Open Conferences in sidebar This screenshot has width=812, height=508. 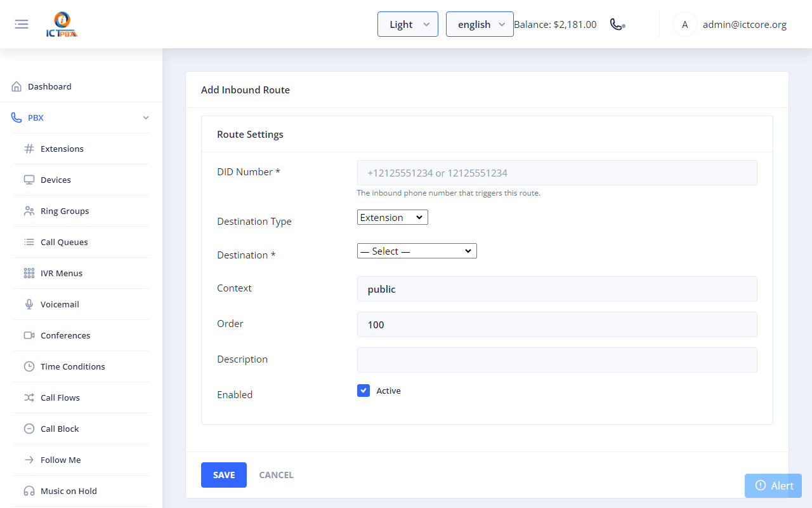[81, 335]
